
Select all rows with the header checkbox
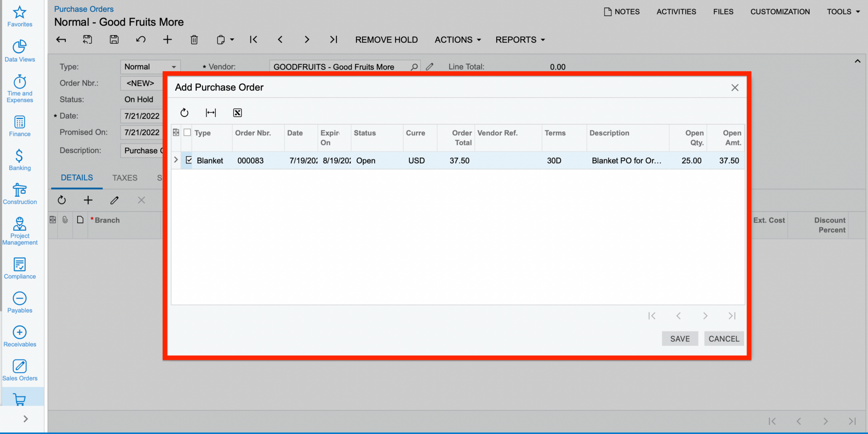(187, 132)
